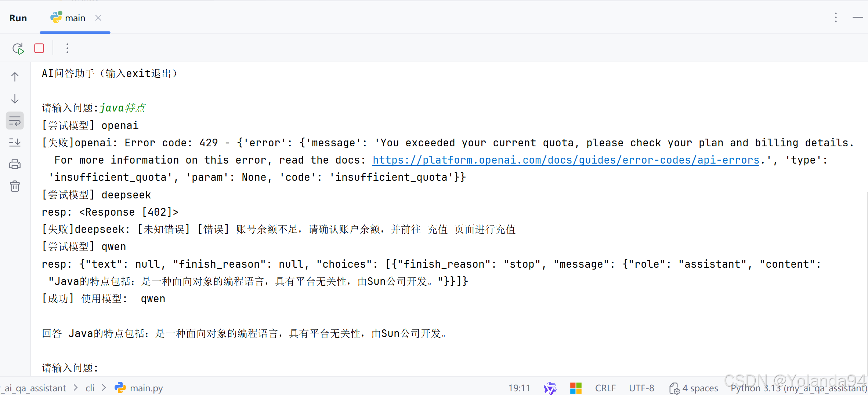
Task: Jump down the stack trace
Action: pyautogui.click(x=15, y=99)
